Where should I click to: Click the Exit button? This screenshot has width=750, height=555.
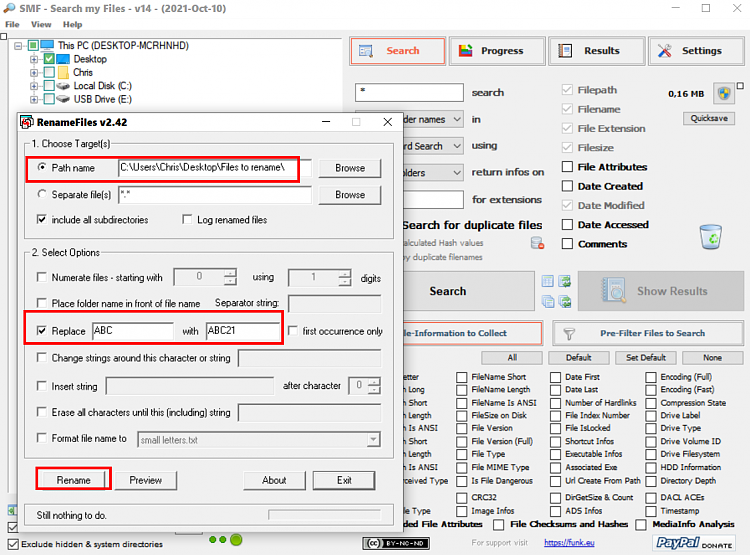coord(344,480)
